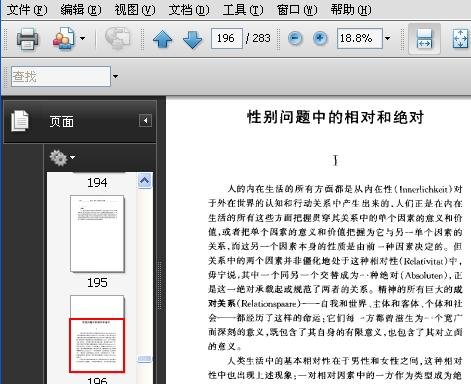This screenshot has width=471, height=384.
Task: Open the 视图(V) menu
Action: [x=135, y=10]
